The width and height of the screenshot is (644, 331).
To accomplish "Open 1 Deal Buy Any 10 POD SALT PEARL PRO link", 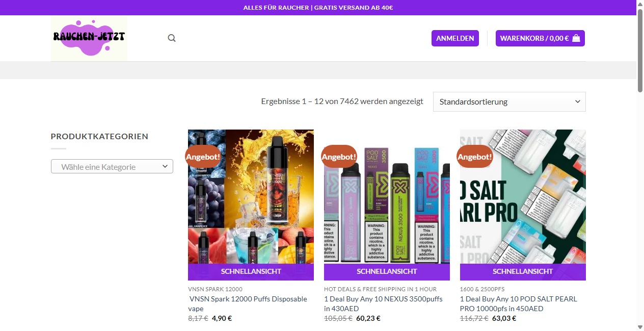I will [519, 303].
